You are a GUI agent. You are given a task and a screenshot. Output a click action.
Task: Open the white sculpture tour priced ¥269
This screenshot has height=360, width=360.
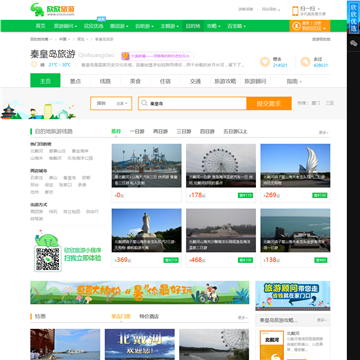tap(295, 166)
